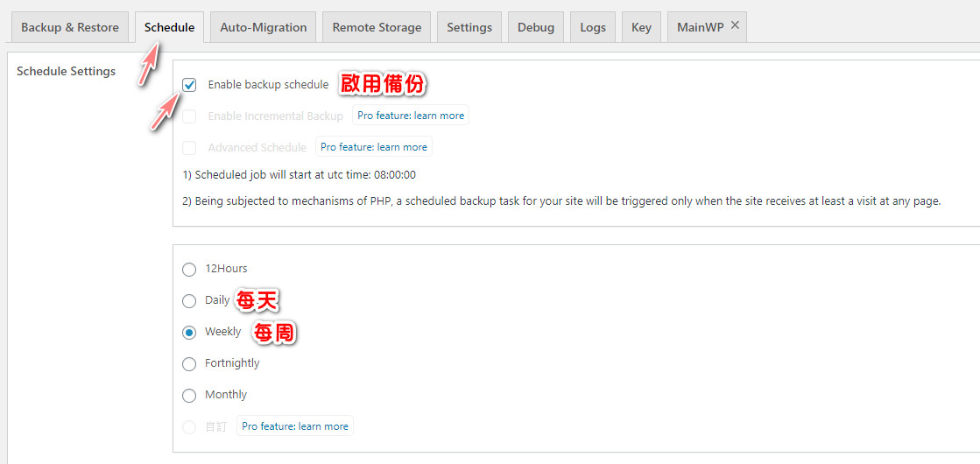Click the custom schedule radio button at bottom
Image resolution: width=980 pixels, height=464 pixels.
pyautogui.click(x=189, y=427)
